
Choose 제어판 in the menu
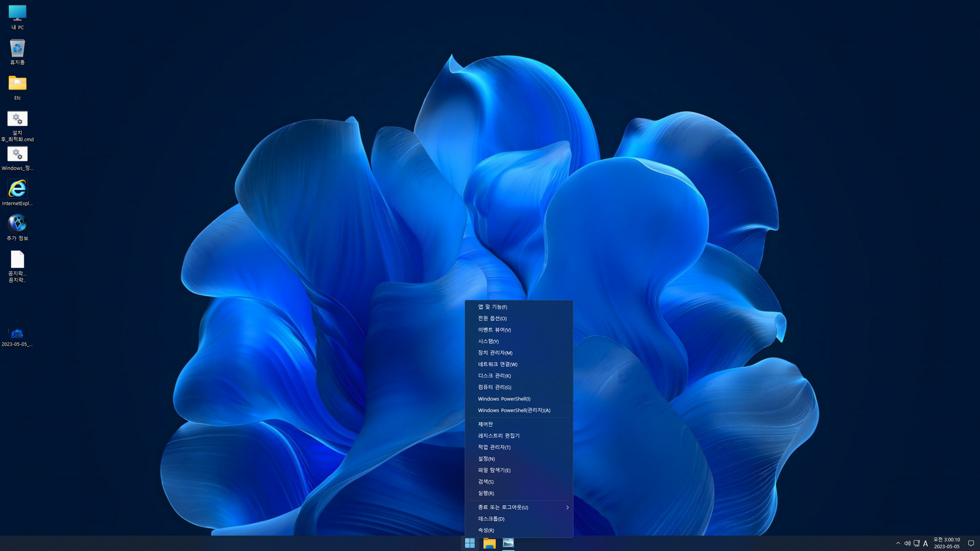coord(519,424)
